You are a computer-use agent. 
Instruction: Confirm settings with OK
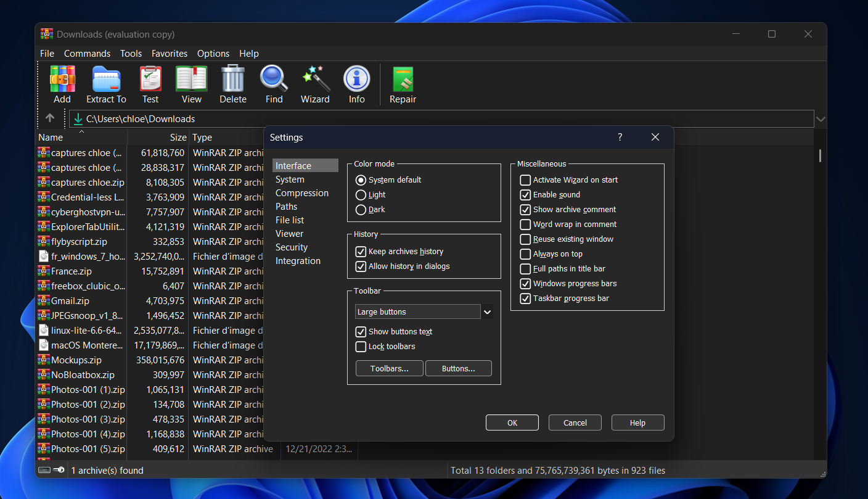tap(512, 423)
